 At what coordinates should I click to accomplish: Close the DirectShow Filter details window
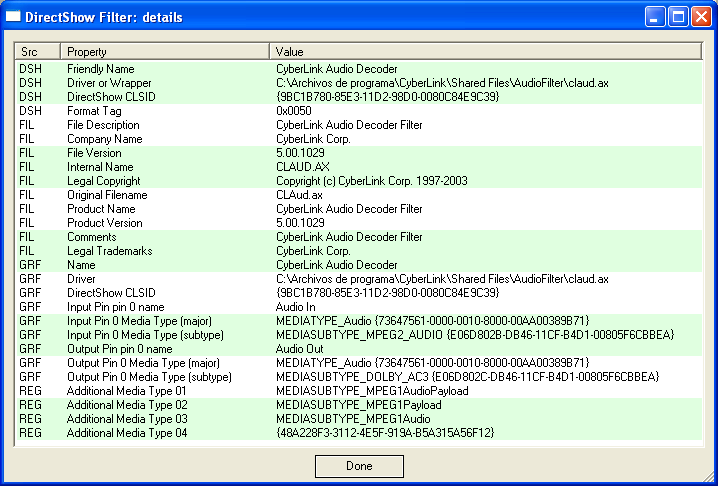701,17
